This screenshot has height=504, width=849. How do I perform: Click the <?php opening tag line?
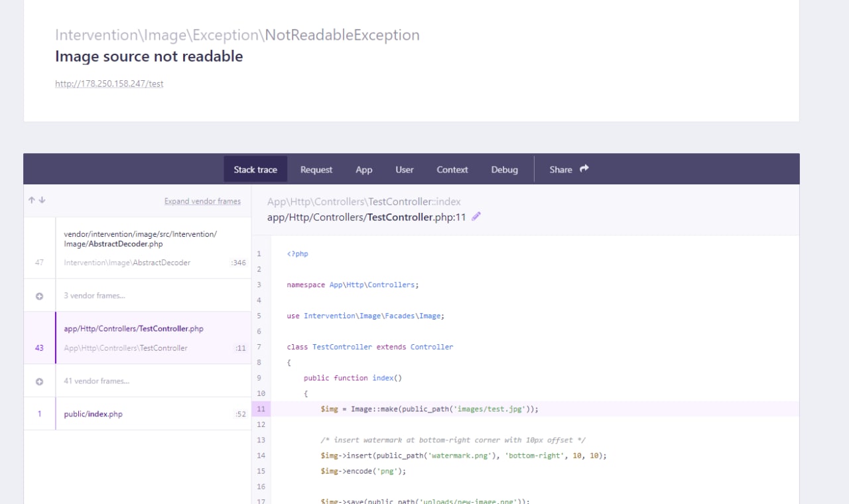click(297, 253)
